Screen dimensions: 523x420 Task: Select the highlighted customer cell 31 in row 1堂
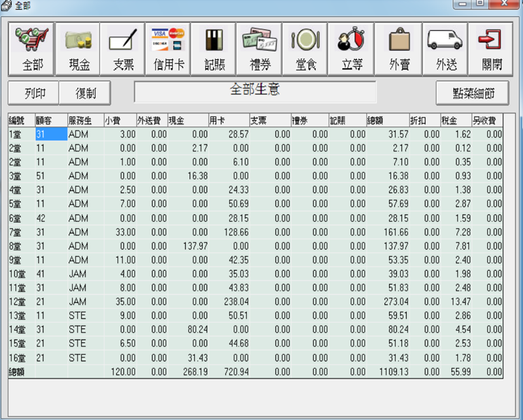tap(52, 134)
